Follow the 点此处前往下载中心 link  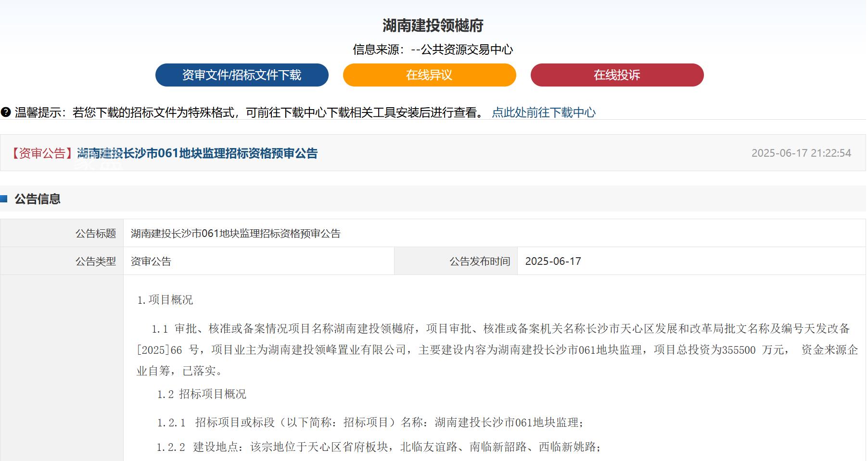tap(544, 112)
